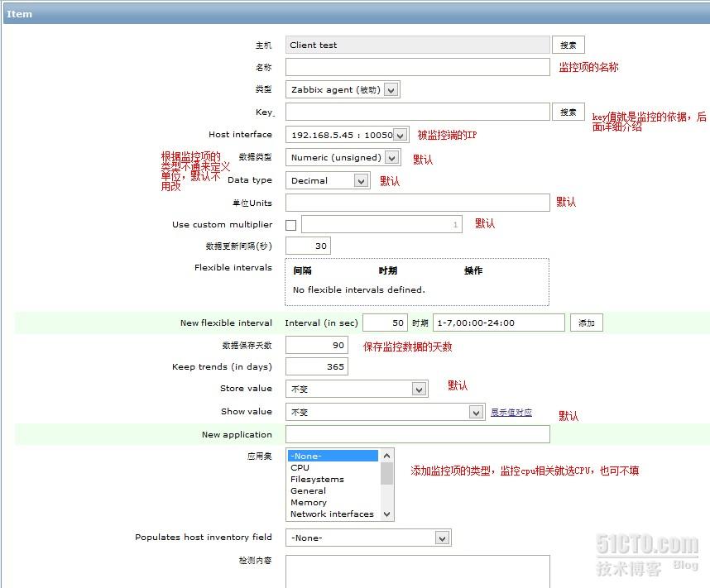This screenshot has width=710, height=588.
Task: Select Filesystems in the applications list
Action: tap(333, 480)
